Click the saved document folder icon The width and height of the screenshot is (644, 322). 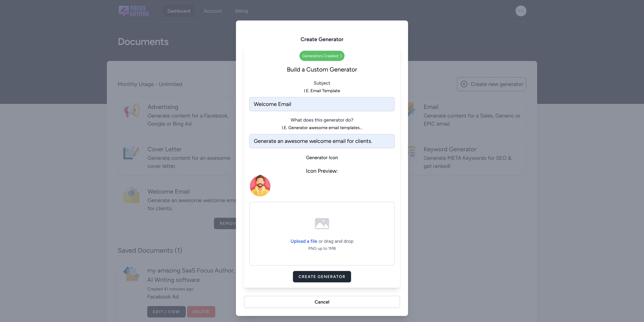point(131,274)
